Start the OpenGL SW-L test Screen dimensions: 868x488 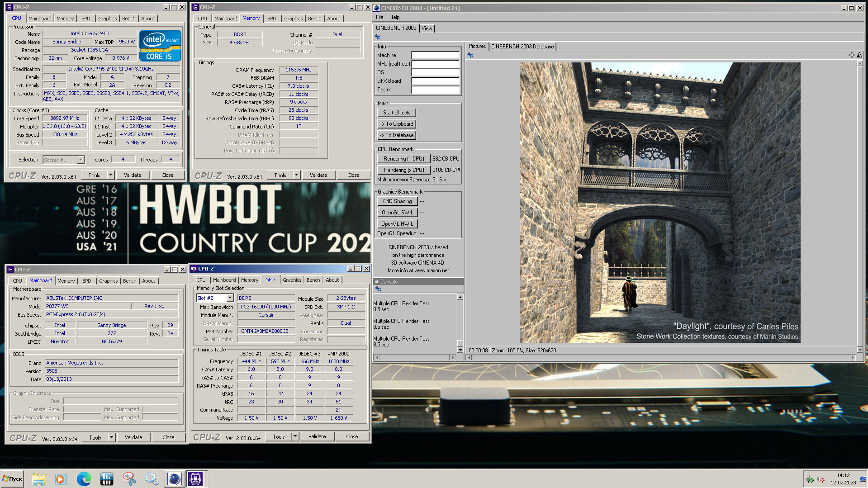click(x=398, y=213)
